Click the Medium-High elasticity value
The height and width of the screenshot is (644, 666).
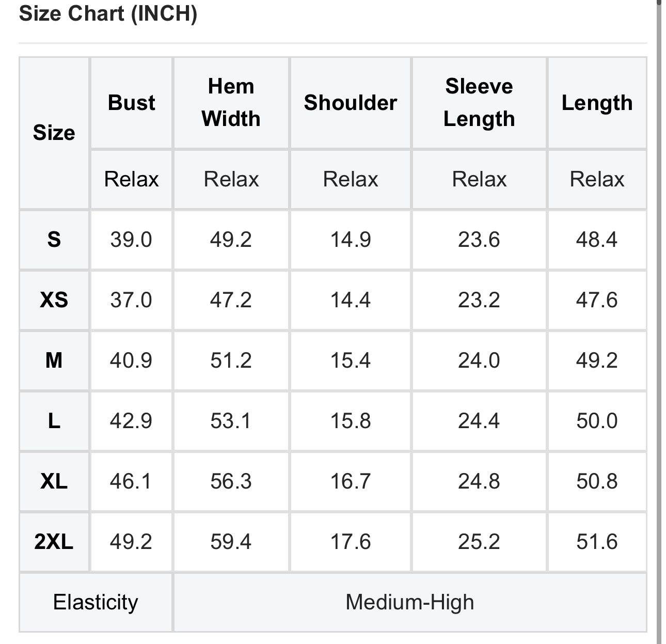[409, 602]
